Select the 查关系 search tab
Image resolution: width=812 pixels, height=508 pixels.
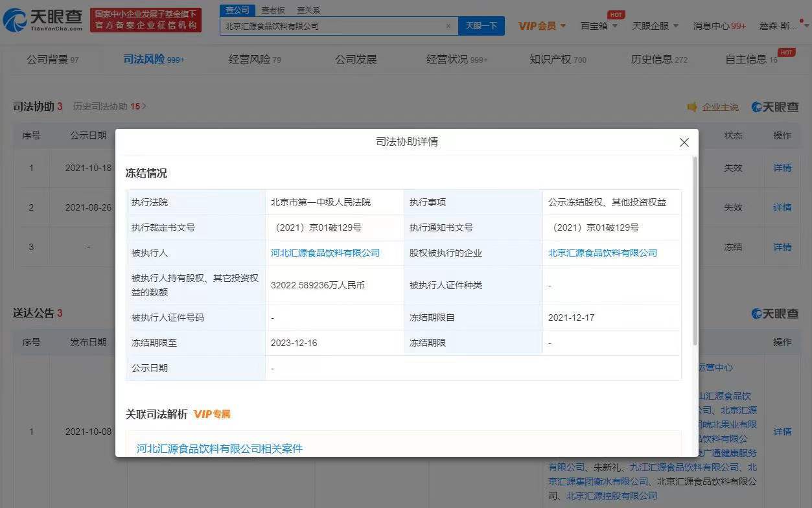[x=308, y=10]
